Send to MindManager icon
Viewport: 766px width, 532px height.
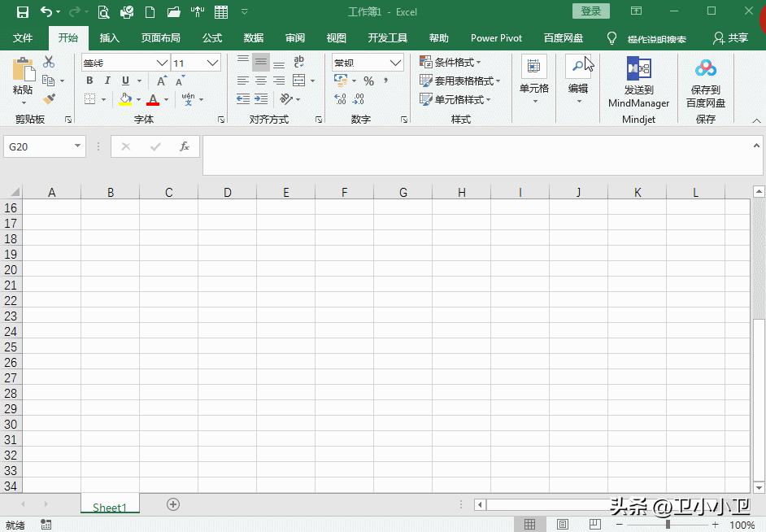coord(638,69)
